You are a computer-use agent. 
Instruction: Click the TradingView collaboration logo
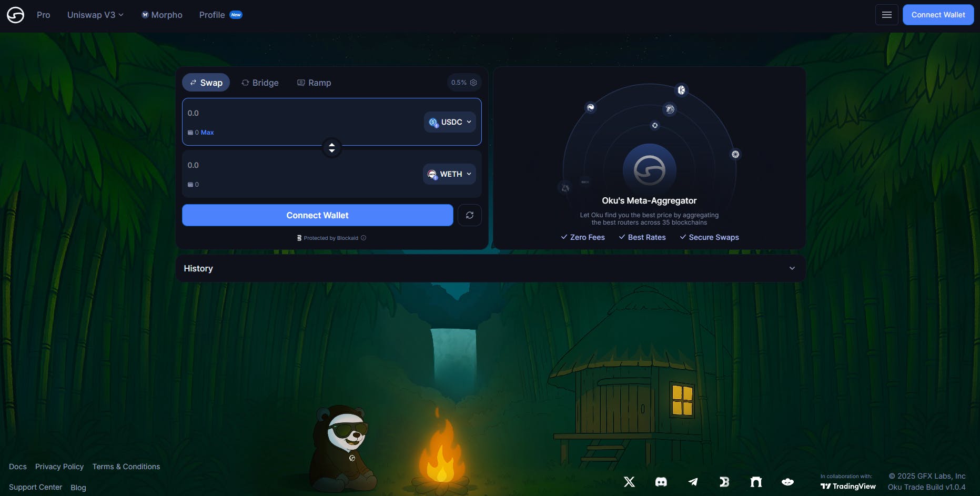[847, 486]
